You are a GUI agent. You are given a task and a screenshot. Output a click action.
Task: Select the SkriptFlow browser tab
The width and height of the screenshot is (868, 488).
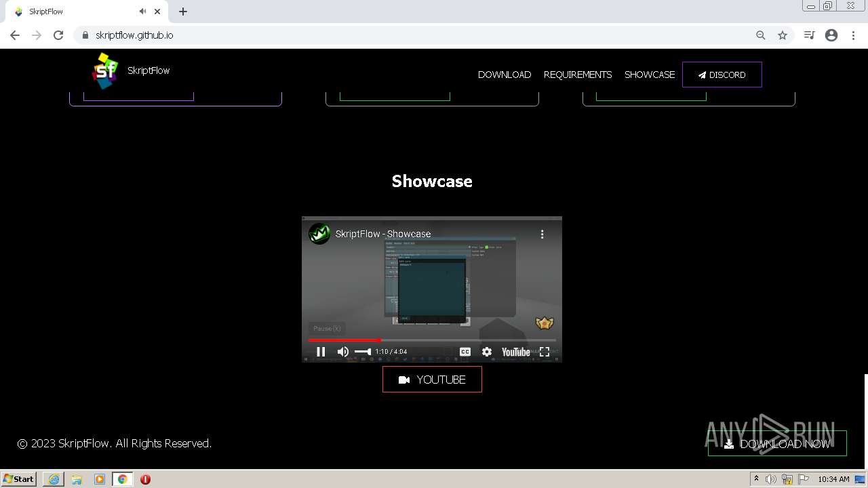[x=85, y=12]
